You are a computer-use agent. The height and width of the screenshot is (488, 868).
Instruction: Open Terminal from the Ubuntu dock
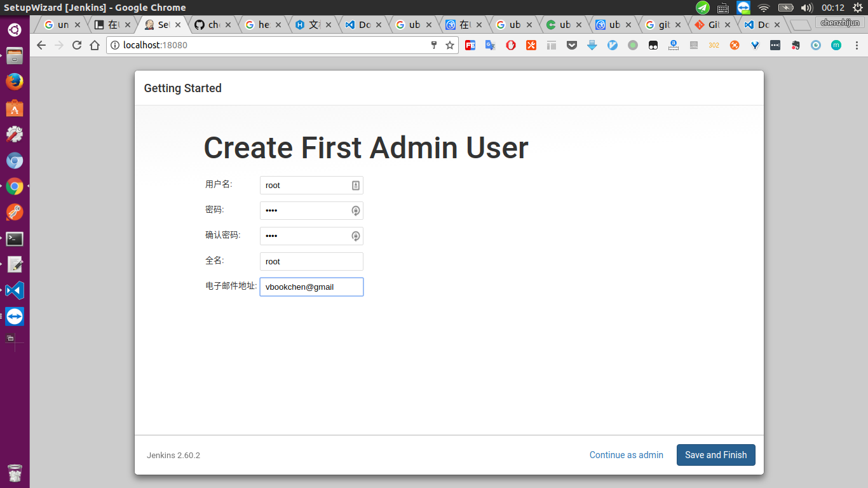point(15,239)
